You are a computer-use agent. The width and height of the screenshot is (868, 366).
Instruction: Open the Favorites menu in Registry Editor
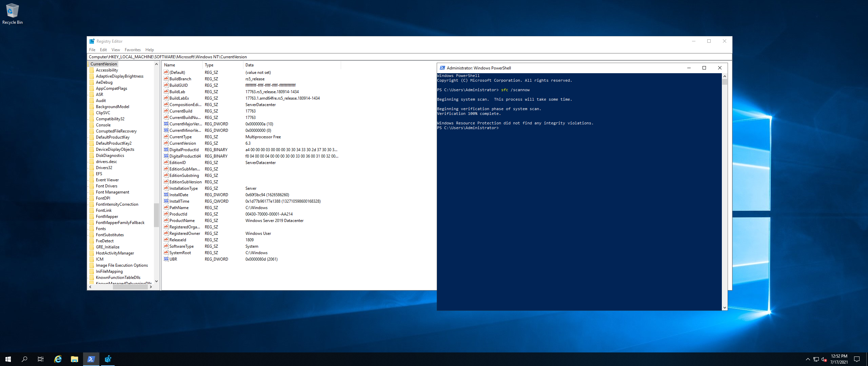[133, 50]
